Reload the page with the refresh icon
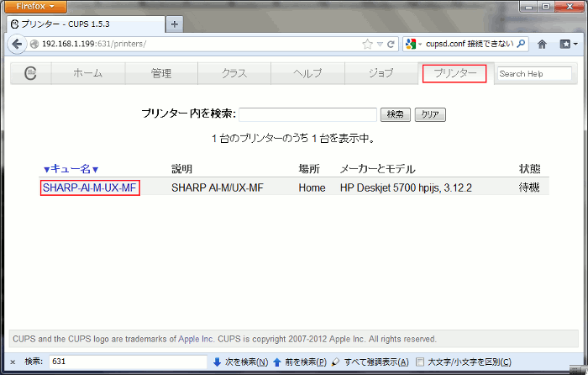The width and height of the screenshot is (588, 375). pos(391,44)
